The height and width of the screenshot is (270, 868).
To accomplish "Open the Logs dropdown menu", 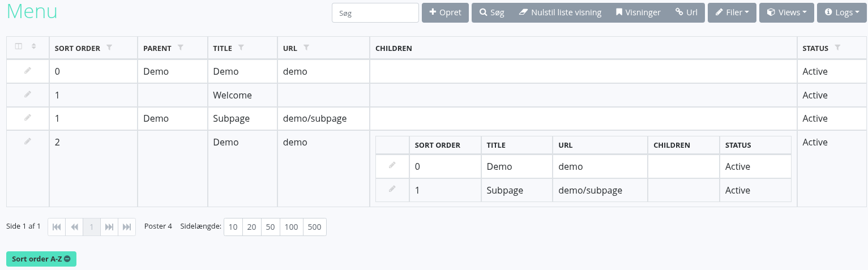I will 842,12.
